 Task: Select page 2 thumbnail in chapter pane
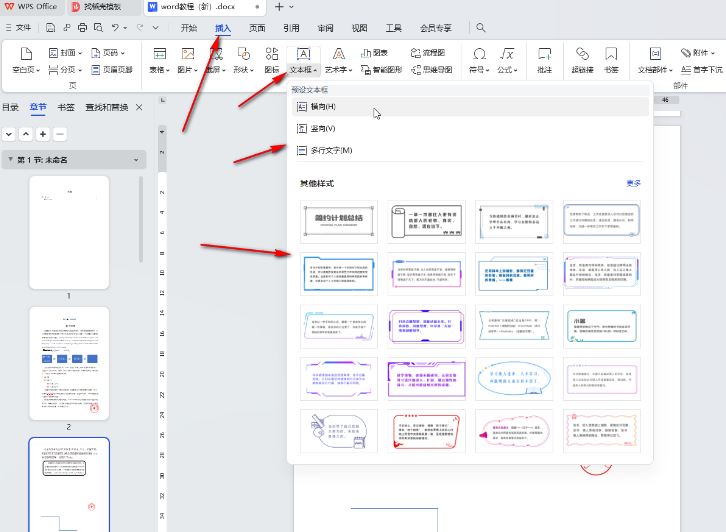click(x=69, y=363)
